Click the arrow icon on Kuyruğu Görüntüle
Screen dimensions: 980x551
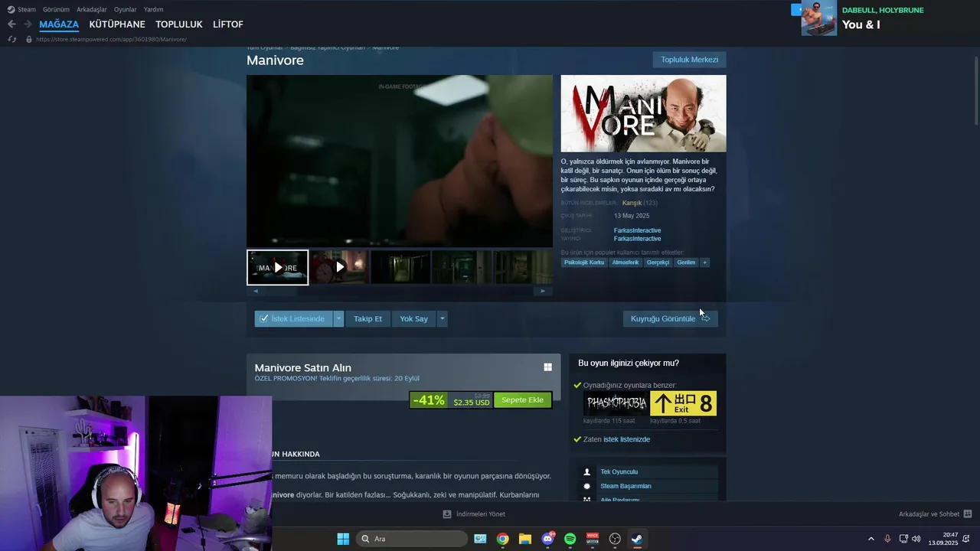(706, 318)
